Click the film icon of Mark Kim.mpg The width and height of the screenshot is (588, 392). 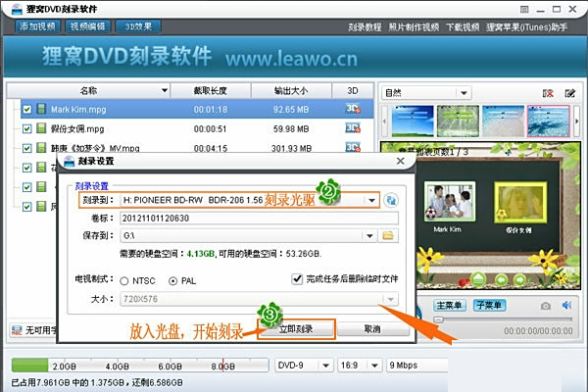click(41, 109)
